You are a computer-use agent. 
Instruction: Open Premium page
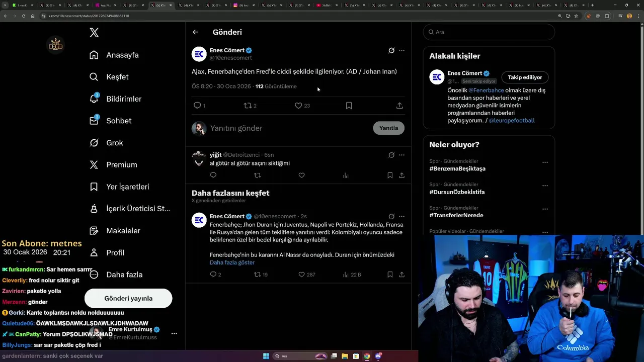click(x=113, y=165)
